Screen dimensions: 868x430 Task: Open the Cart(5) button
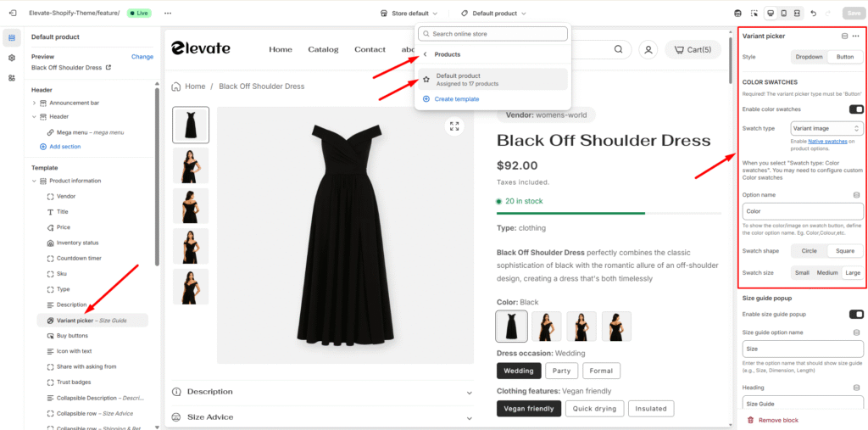[x=693, y=50]
